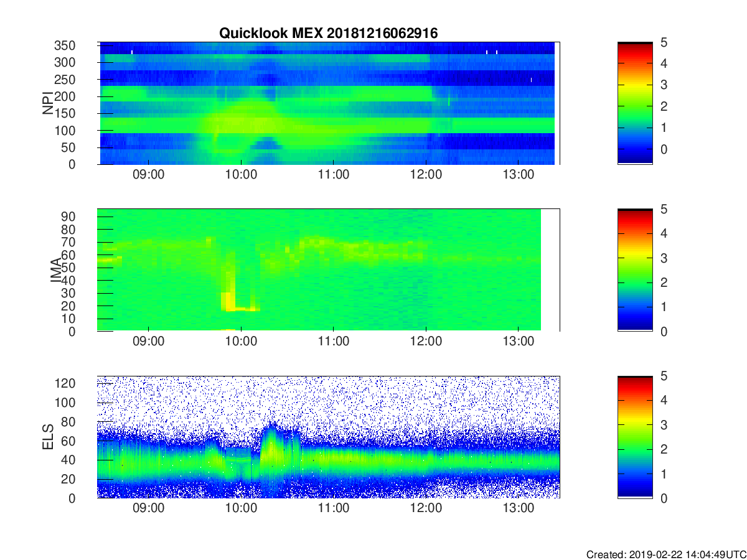Select the ELS y-axis label

point(47,437)
